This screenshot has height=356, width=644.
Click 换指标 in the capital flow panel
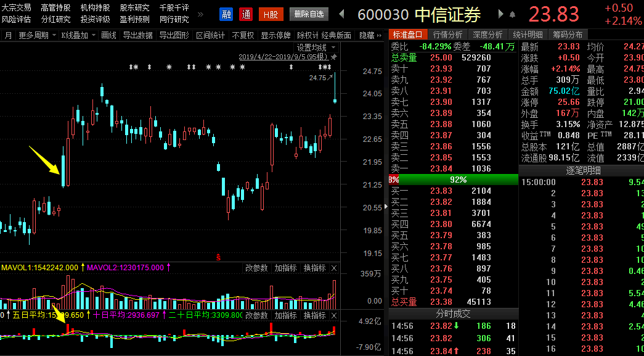tap(315, 315)
